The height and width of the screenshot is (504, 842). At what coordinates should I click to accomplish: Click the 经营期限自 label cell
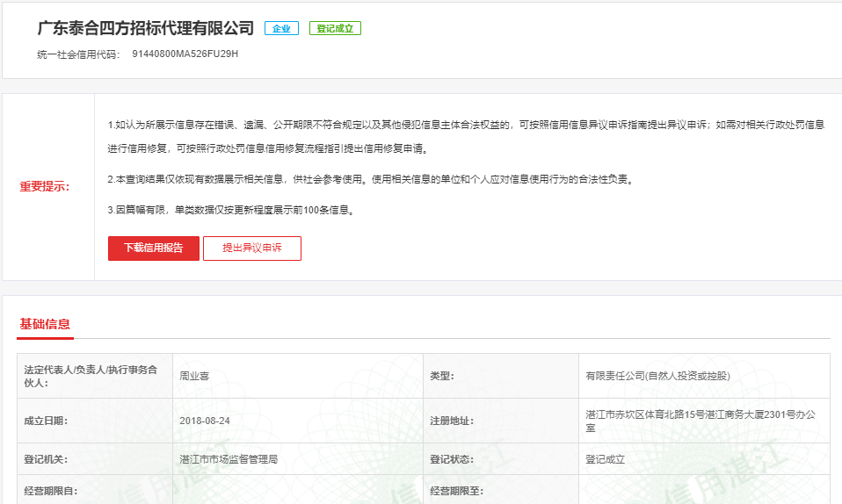click(x=95, y=489)
